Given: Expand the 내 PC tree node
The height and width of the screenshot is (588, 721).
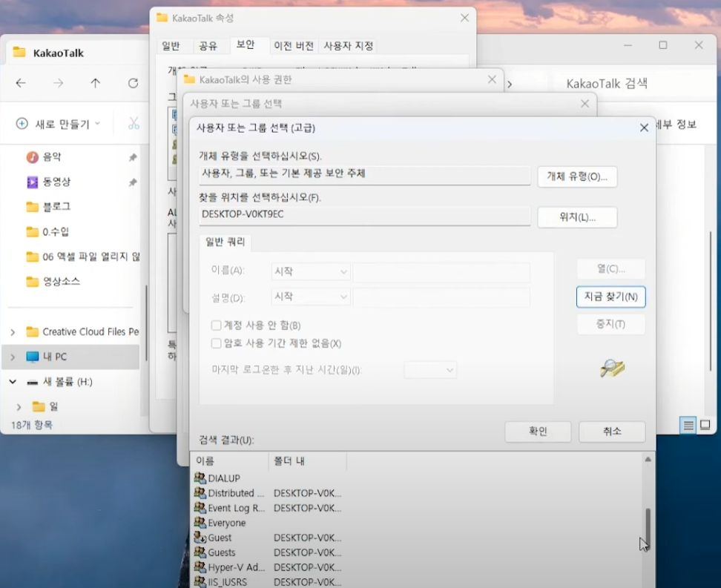Looking at the screenshot, I should tap(13, 357).
